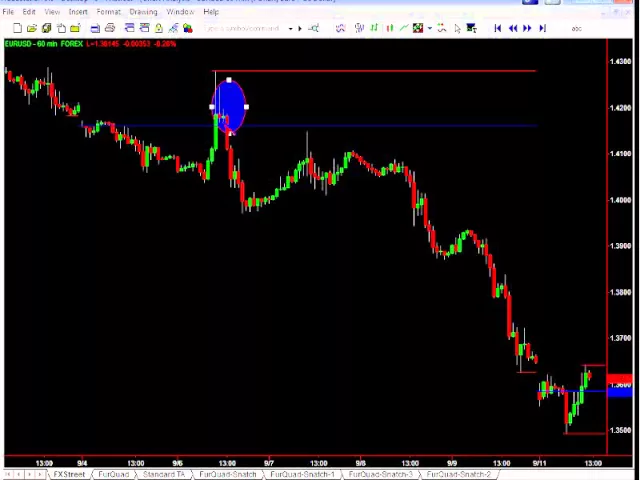Select the arrow pointer tool
The height and width of the screenshot is (480, 640).
457,29
